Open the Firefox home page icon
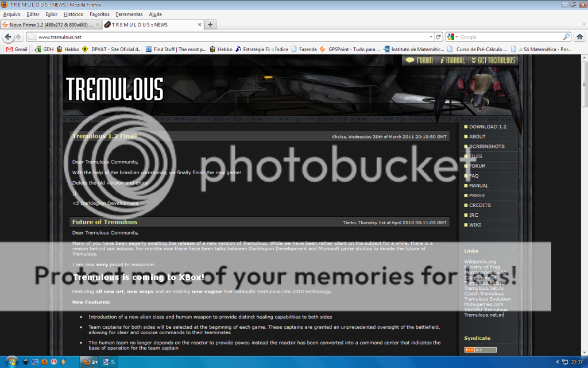 coord(579,37)
